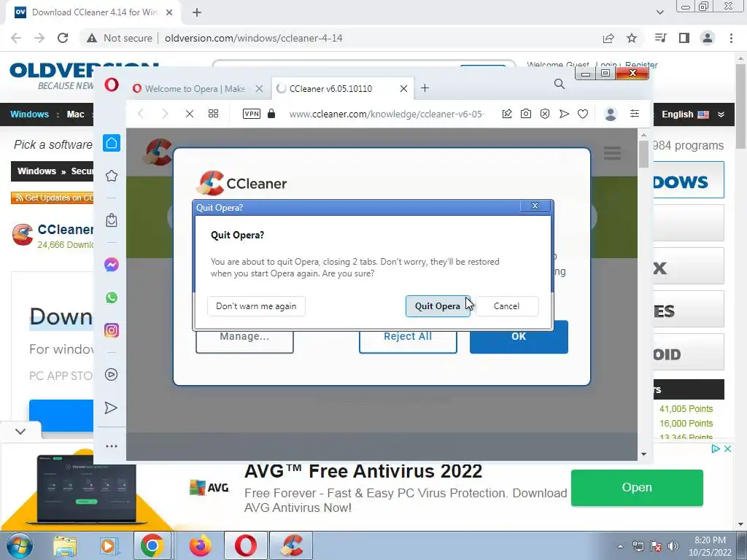This screenshot has height=560, width=747.
Task: Open a new tab in Opera
Action: pyautogui.click(x=425, y=88)
